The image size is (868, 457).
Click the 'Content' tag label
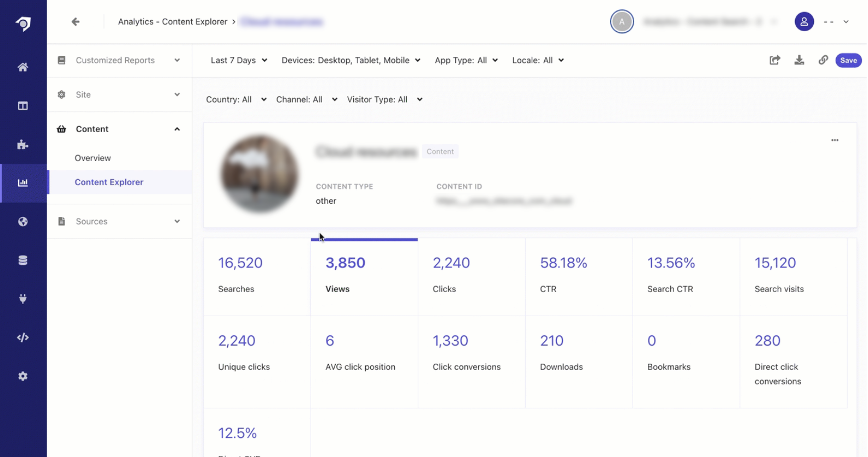point(440,152)
